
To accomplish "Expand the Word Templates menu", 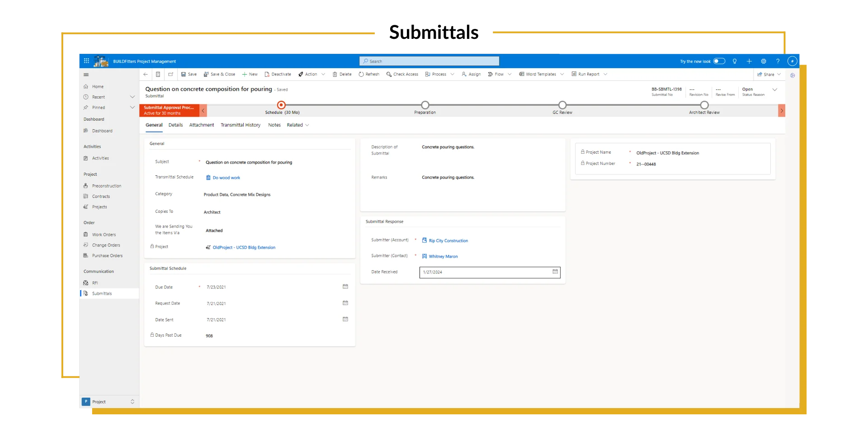I will click(562, 74).
